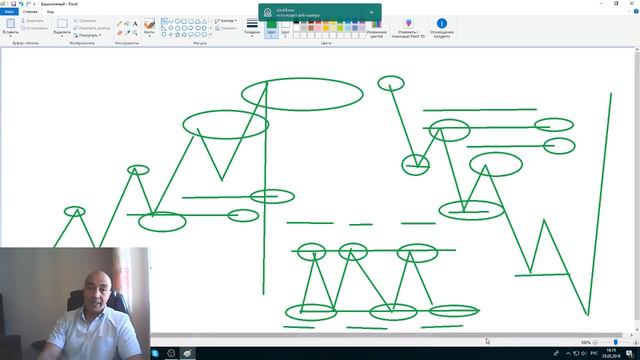Pick the lime green palette swatch
640x360 pixels.
[x=340, y=28]
